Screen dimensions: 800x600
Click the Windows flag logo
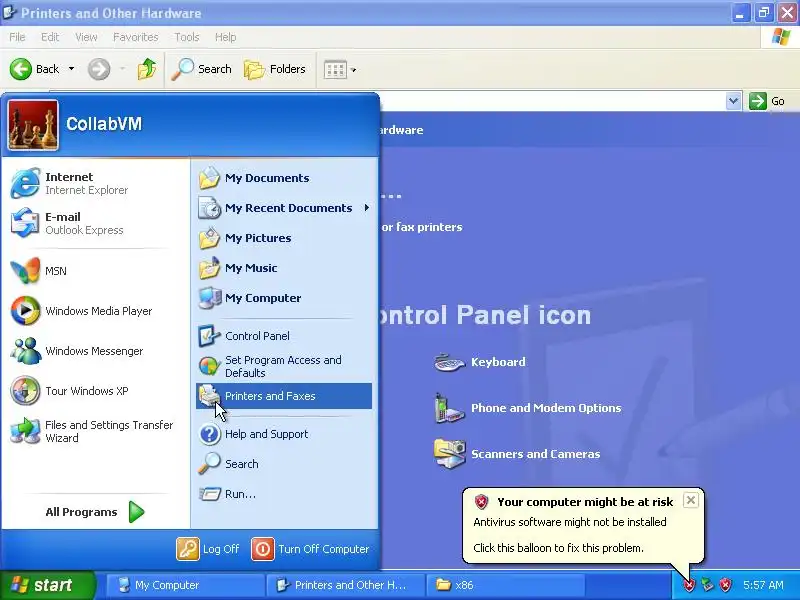coord(781,37)
